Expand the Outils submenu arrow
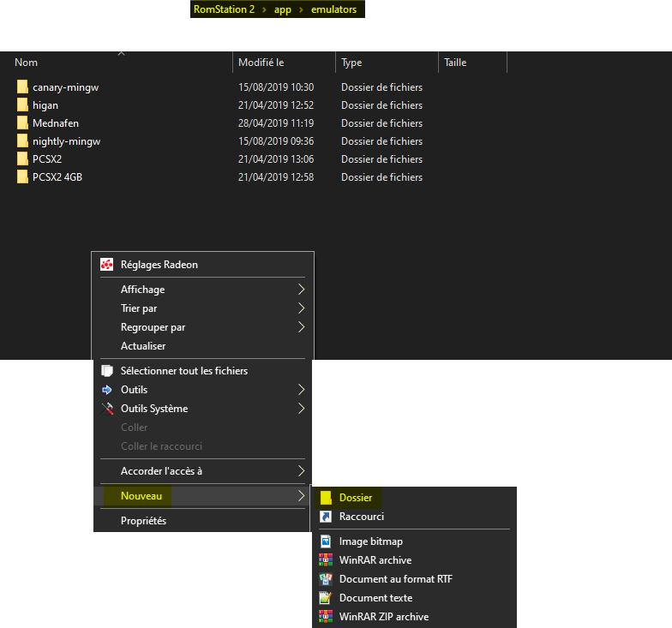 point(302,389)
